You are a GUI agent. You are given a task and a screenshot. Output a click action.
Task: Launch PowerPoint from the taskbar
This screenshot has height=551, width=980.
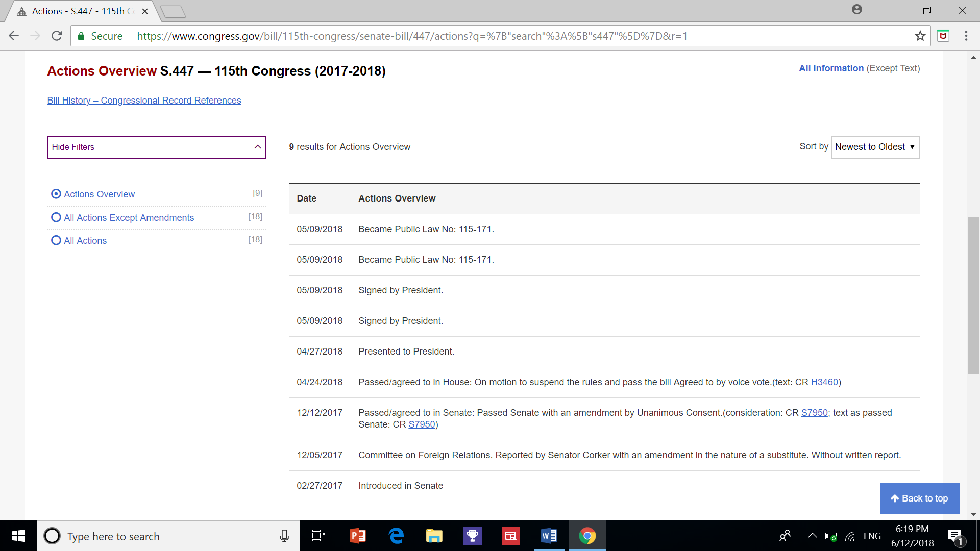tap(357, 536)
